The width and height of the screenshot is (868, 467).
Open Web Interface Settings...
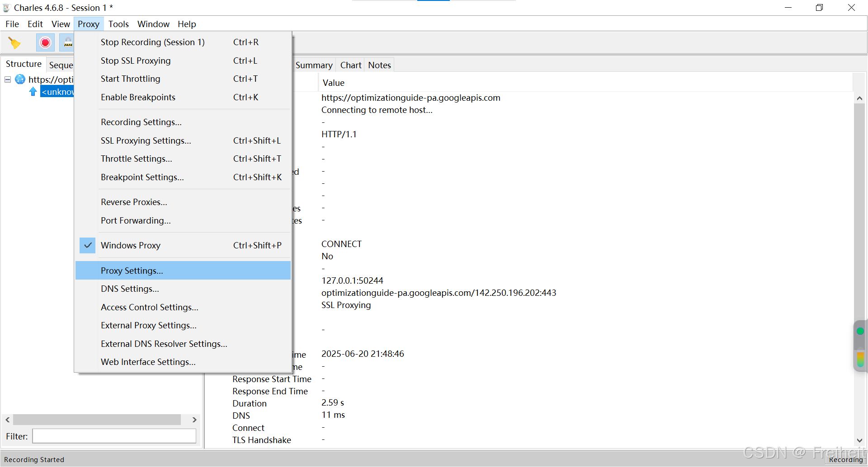(x=183, y=362)
